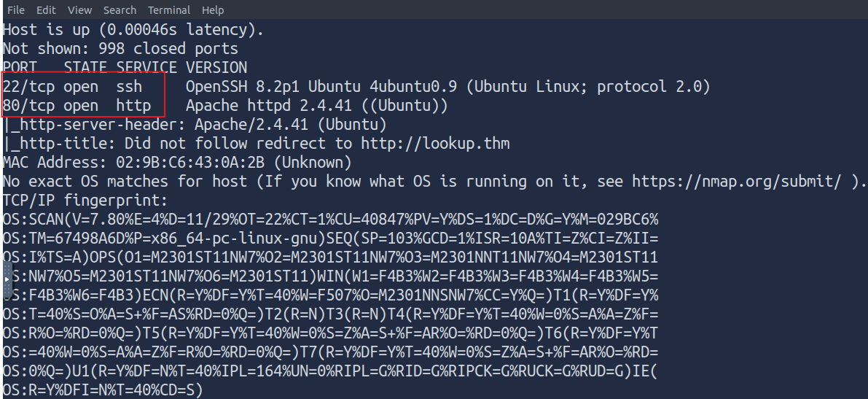Expand the side panel arrow handle
This screenshot has height=399, width=868.
6,279
